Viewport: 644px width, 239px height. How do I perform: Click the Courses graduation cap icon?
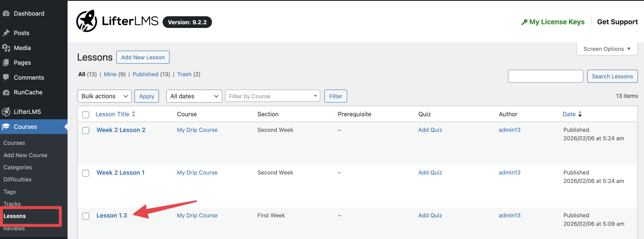pyautogui.click(x=6, y=127)
